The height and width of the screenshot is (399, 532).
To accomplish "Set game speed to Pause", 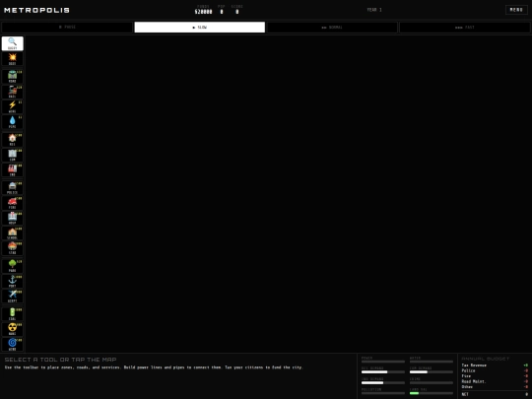I will (x=67, y=28).
